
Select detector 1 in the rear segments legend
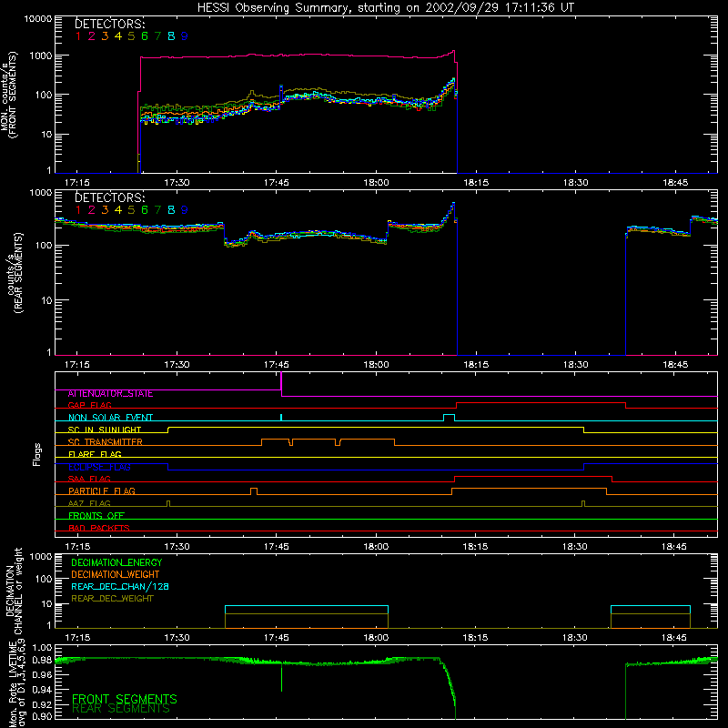[78, 210]
